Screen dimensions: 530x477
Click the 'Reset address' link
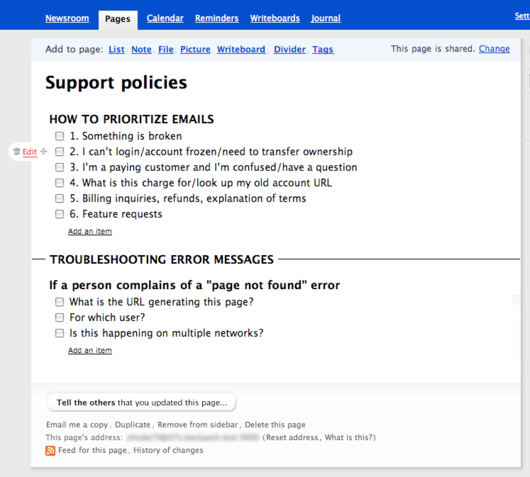(292, 437)
